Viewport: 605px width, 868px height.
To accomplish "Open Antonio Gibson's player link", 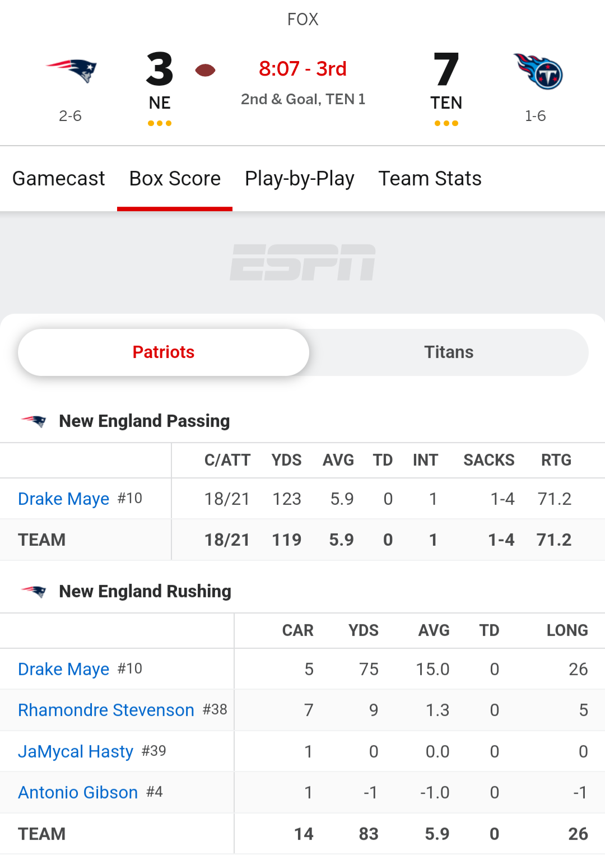I will pyautogui.click(x=78, y=792).
